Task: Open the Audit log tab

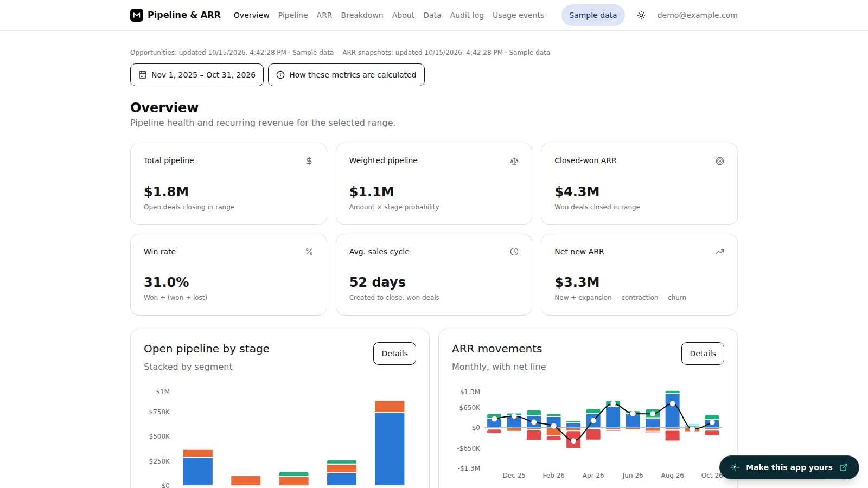Action: [467, 15]
